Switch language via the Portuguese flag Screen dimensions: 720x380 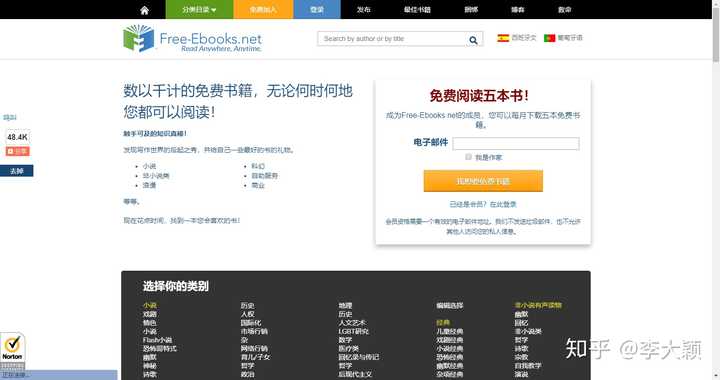tap(550, 38)
